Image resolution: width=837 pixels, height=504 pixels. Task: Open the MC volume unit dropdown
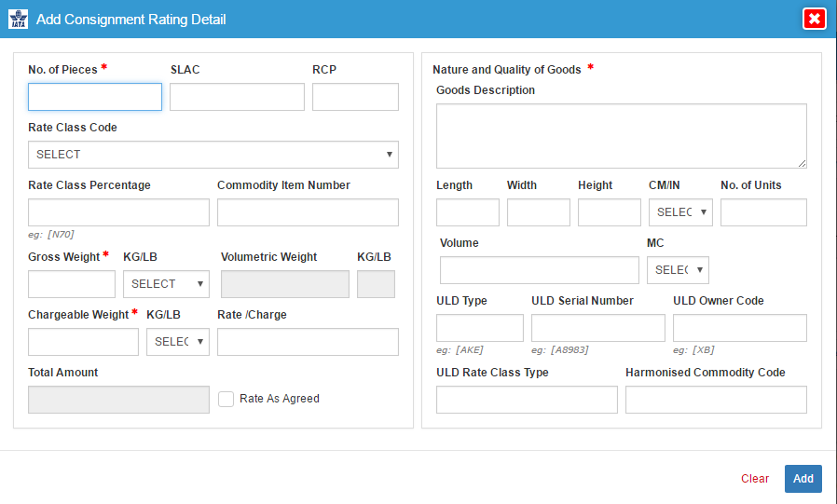tap(678, 270)
